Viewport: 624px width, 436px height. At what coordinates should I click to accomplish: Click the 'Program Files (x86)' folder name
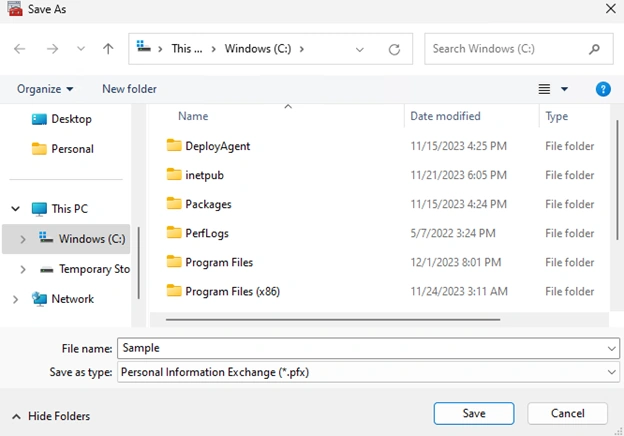click(232, 291)
